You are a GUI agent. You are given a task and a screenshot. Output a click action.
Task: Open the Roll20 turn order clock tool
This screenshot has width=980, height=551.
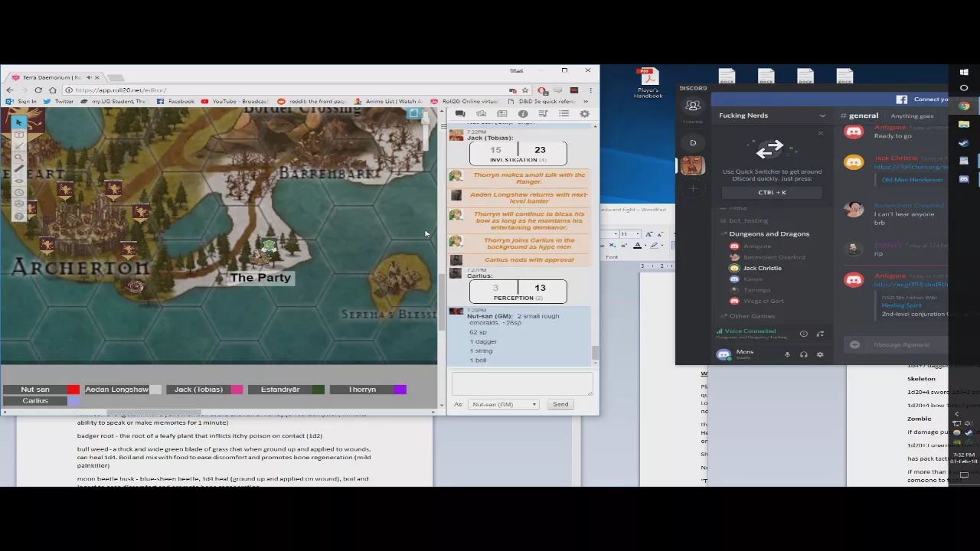(x=19, y=193)
